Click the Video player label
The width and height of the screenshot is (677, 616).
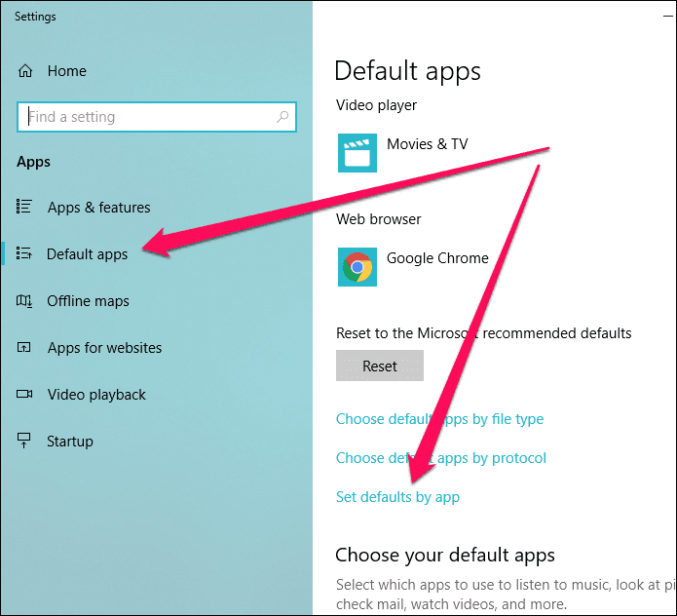pos(376,105)
